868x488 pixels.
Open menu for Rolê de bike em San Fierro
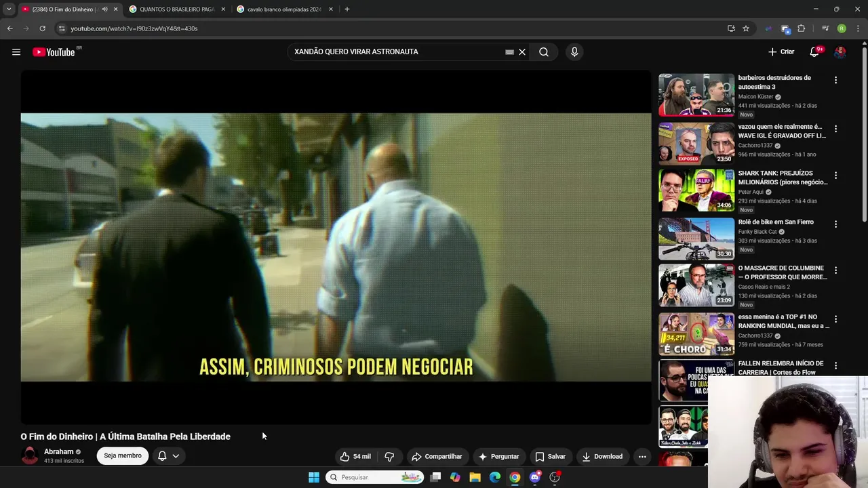point(835,224)
